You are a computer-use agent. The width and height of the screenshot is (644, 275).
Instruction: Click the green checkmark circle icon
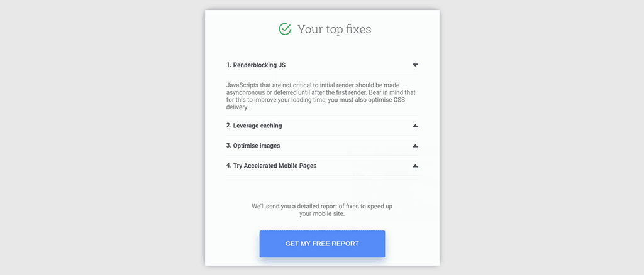285,29
